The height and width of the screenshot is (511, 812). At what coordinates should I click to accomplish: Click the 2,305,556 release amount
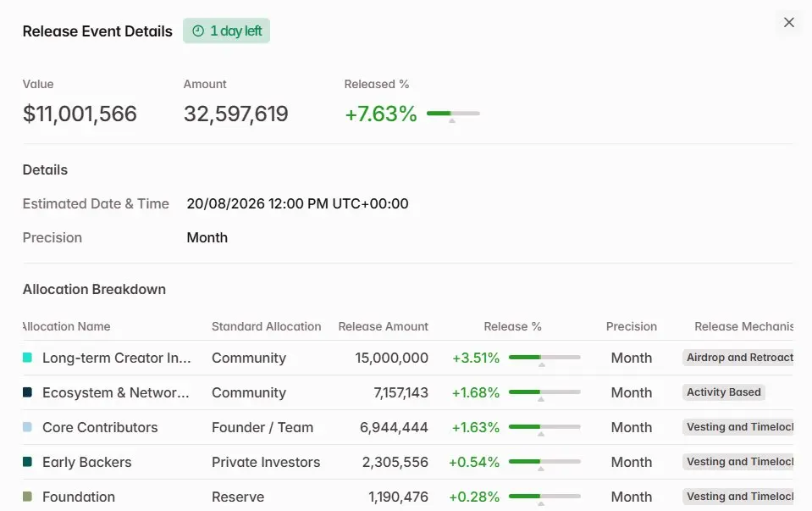tap(395, 462)
